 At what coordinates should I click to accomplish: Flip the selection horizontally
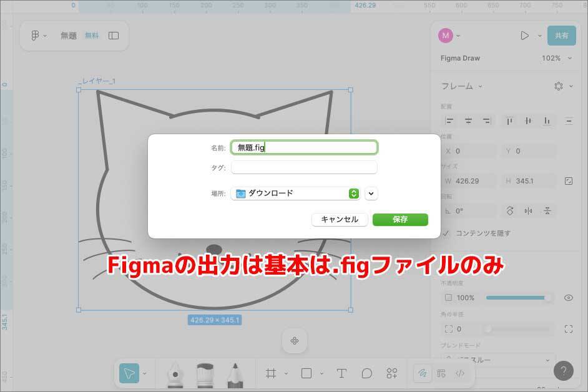coord(529,211)
